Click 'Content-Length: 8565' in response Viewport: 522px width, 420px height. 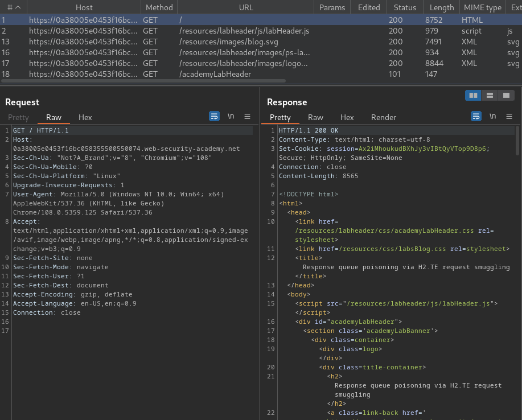[318, 176]
